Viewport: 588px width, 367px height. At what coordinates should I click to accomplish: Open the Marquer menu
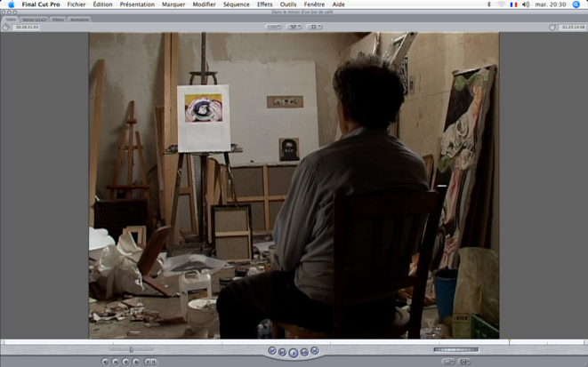tap(173, 4)
